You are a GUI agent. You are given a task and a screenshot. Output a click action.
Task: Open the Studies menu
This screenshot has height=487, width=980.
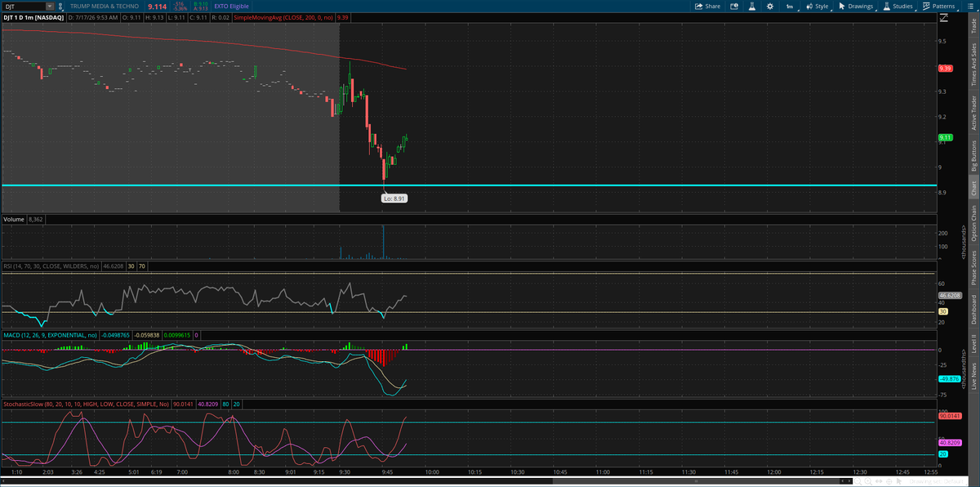pyautogui.click(x=898, y=7)
